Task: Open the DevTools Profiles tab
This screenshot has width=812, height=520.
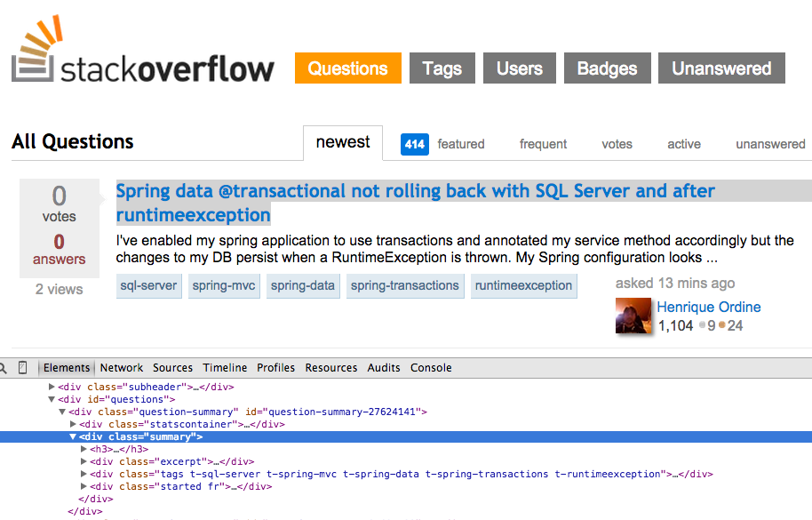Action: click(275, 368)
